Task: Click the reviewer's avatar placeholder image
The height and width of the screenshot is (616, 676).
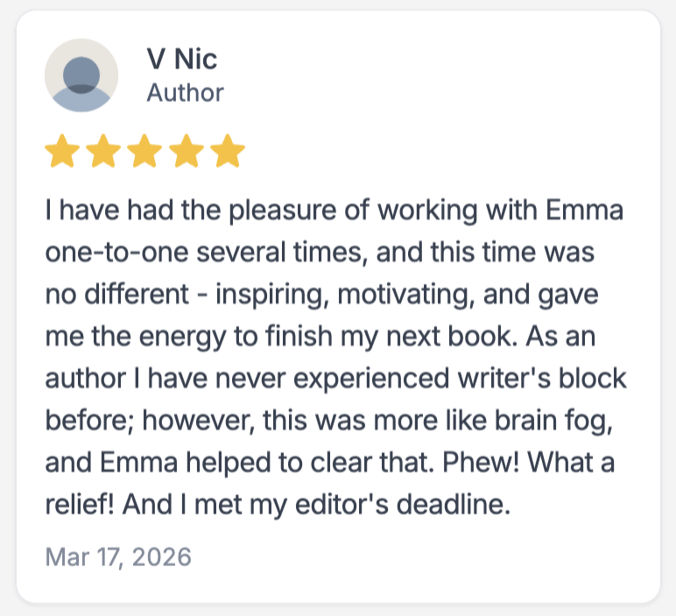Action: click(81, 75)
